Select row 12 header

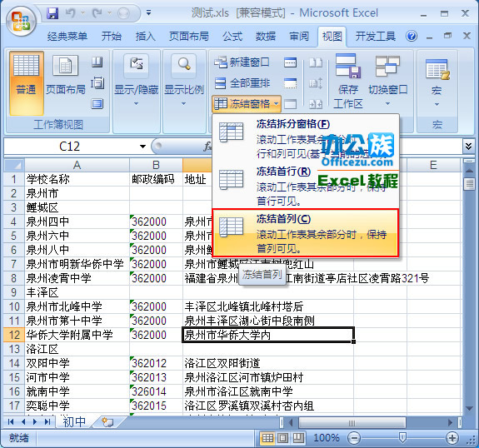(x=14, y=335)
